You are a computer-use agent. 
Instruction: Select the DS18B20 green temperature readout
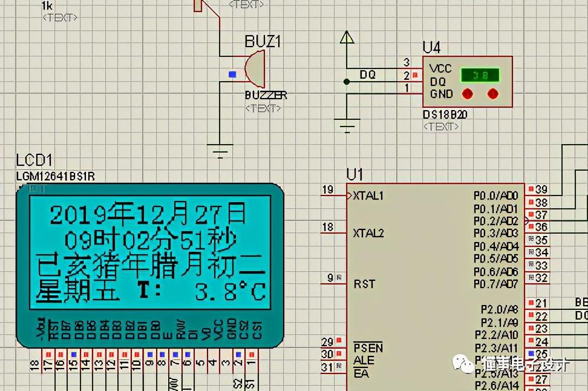coord(480,74)
